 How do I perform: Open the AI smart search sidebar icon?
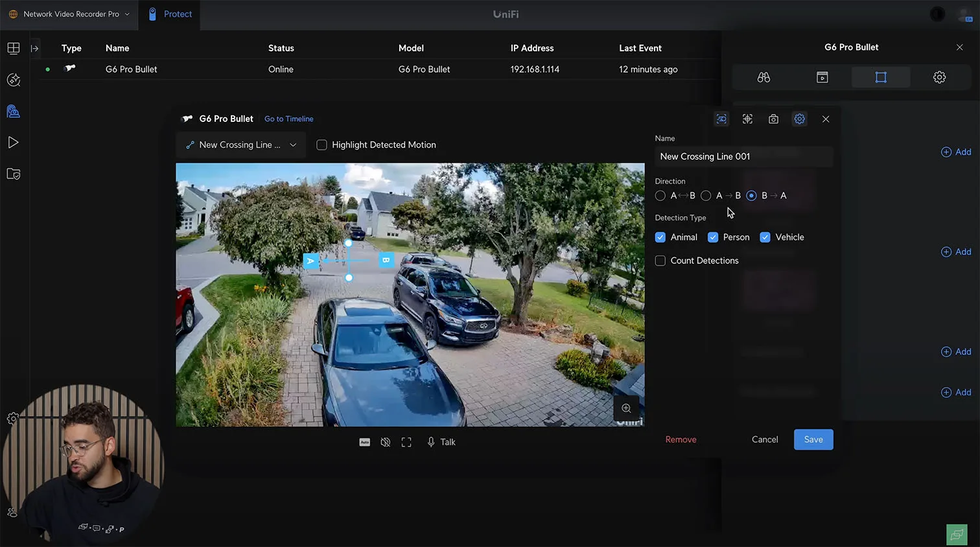click(x=14, y=80)
